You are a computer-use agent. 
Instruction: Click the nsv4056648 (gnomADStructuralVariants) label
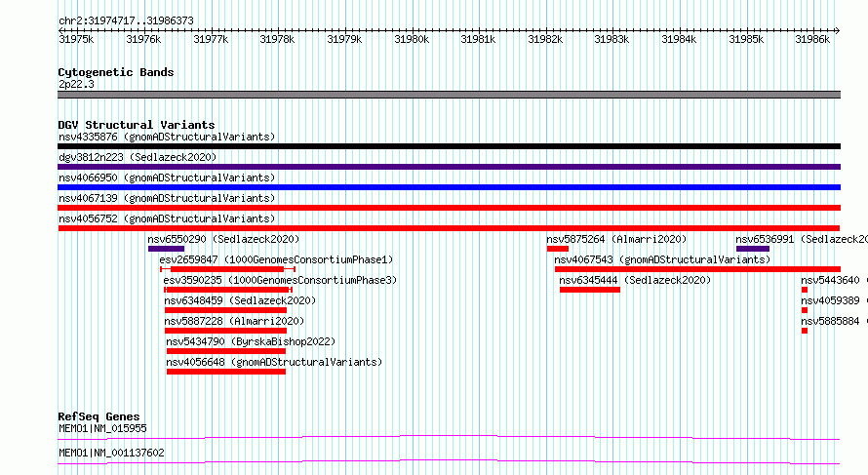pos(274,362)
